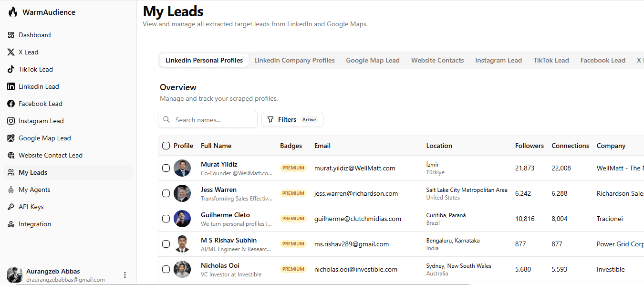Select the Linkedin Lead sidebar icon
The image size is (644, 285).
pyautogui.click(x=11, y=86)
